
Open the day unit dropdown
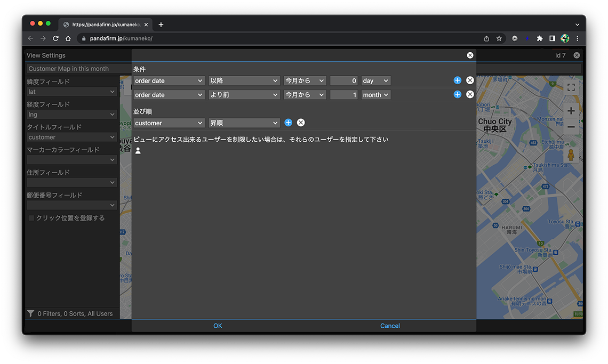[x=376, y=80]
